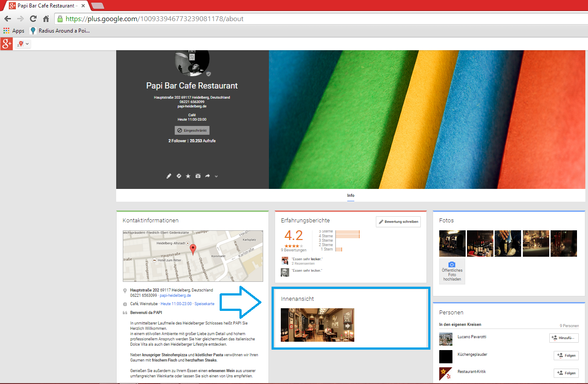Open the Google+ home logo
The image size is (588, 384).
click(x=7, y=44)
